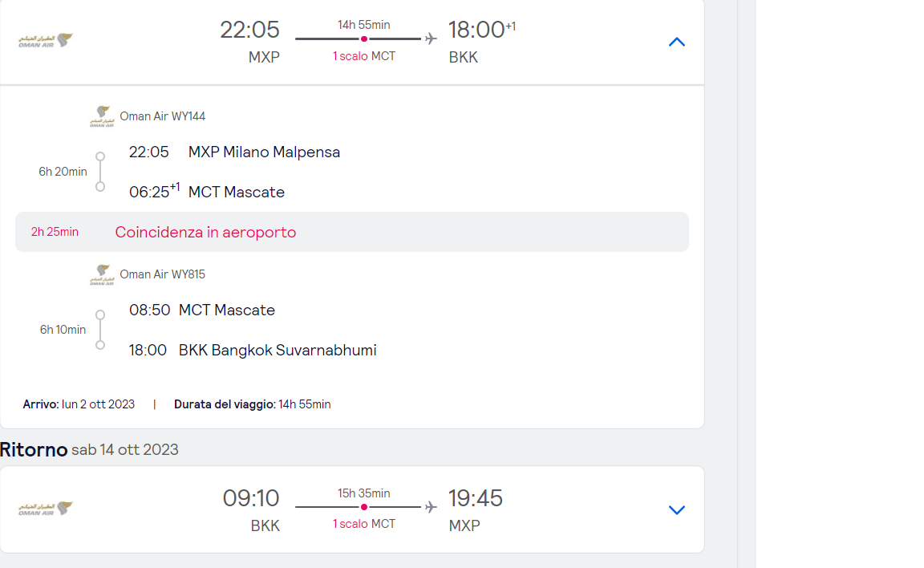
Task: Click the timeline circle next to 18:00 arrival
Action: point(100,345)
